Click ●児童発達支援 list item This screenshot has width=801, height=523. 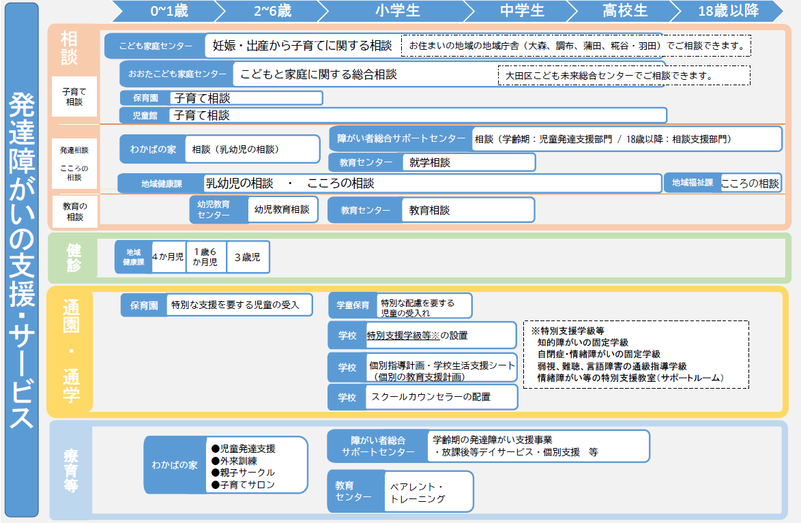coord(243,449)
